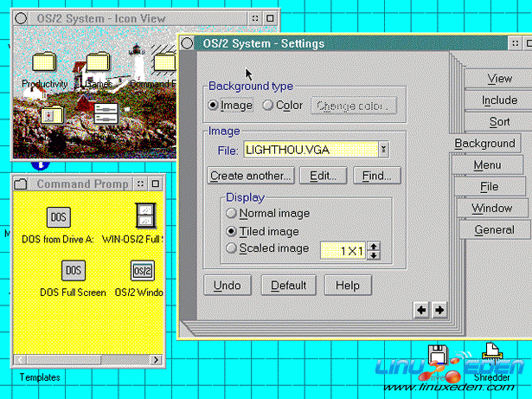
Task: Open the folder icon below Productivity
Action: tap(52, 115)
